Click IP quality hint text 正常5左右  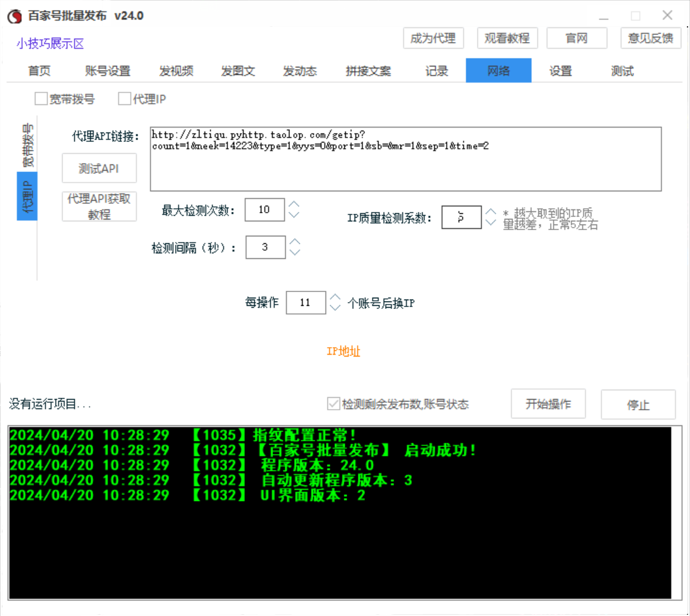(574, 225)
